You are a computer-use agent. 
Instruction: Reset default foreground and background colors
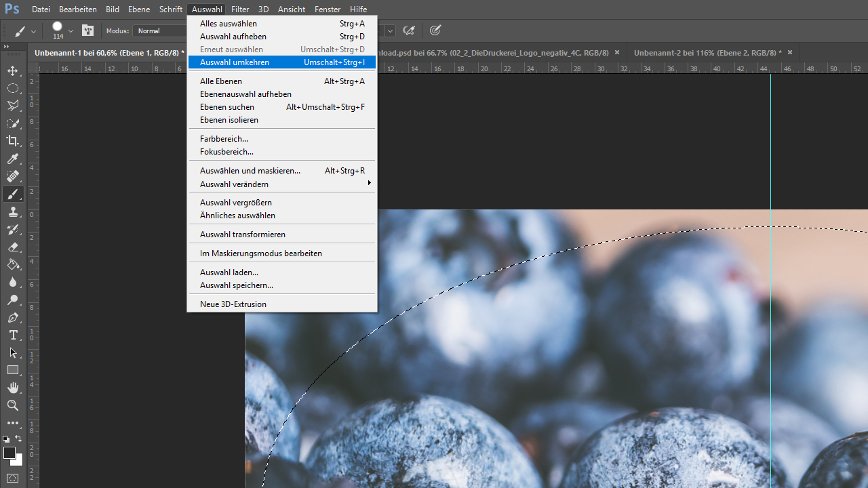click(7, 439)
